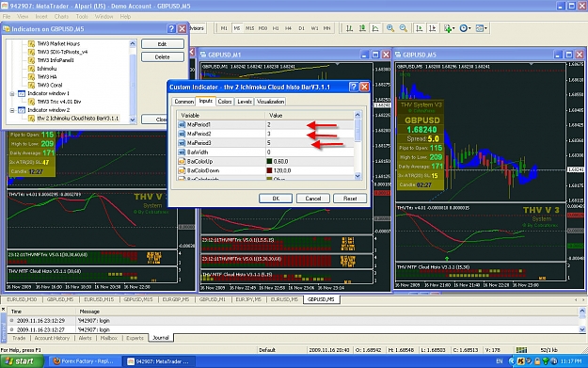Click the OK button in indicator dialog
588x368 pixels.
pyautogui.click(x=276, y=199)
